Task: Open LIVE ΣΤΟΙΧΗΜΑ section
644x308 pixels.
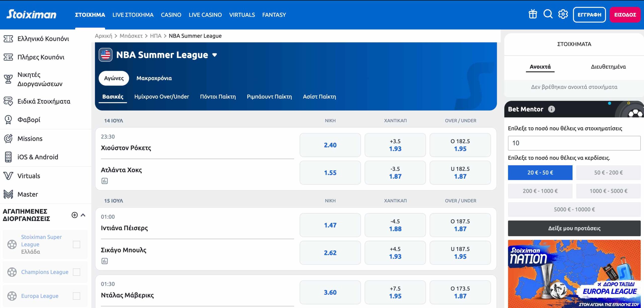Action: tap(133, 15)
